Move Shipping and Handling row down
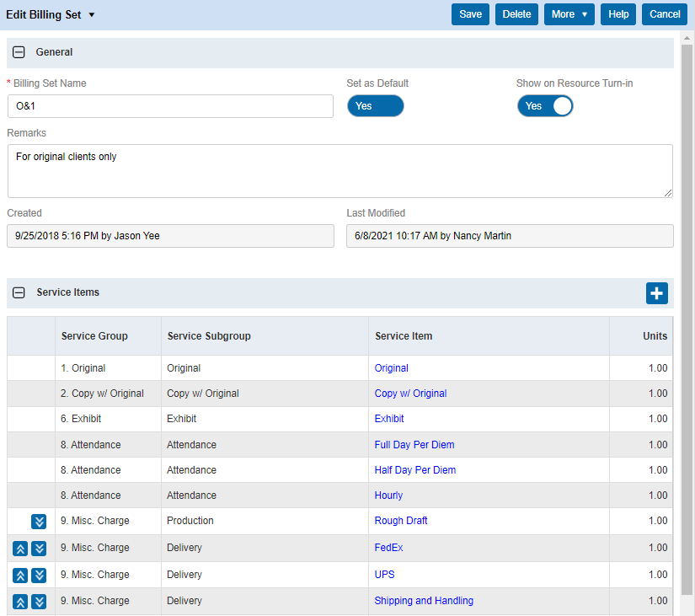695x616 pixels. [x=39, y=602]
